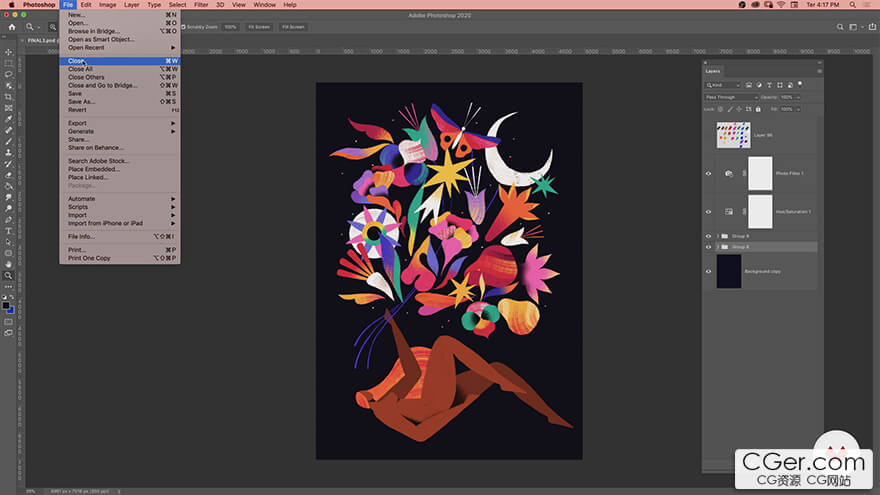Select the Clone Stamp tool

(x=8, y=153)
